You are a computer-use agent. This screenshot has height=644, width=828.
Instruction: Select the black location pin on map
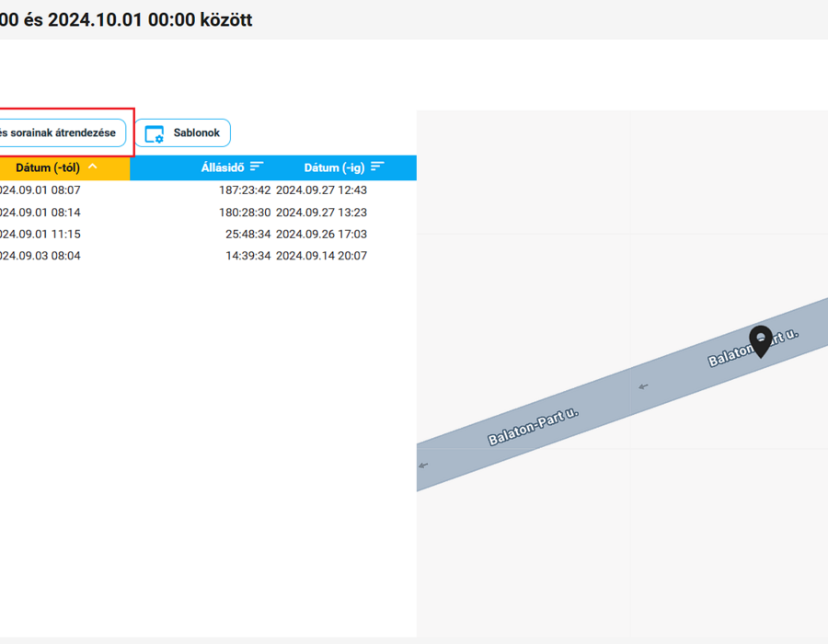761,341
